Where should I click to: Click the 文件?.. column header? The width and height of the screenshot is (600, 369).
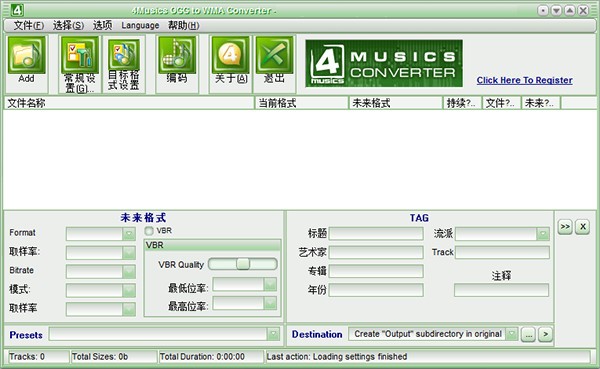(x=501, y=103)
